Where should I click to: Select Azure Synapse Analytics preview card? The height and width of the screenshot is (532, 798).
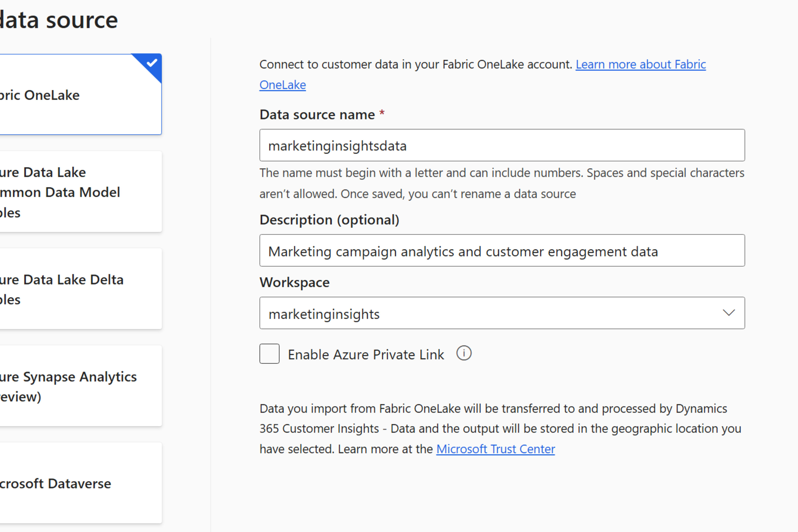click(x=80, y=386)
